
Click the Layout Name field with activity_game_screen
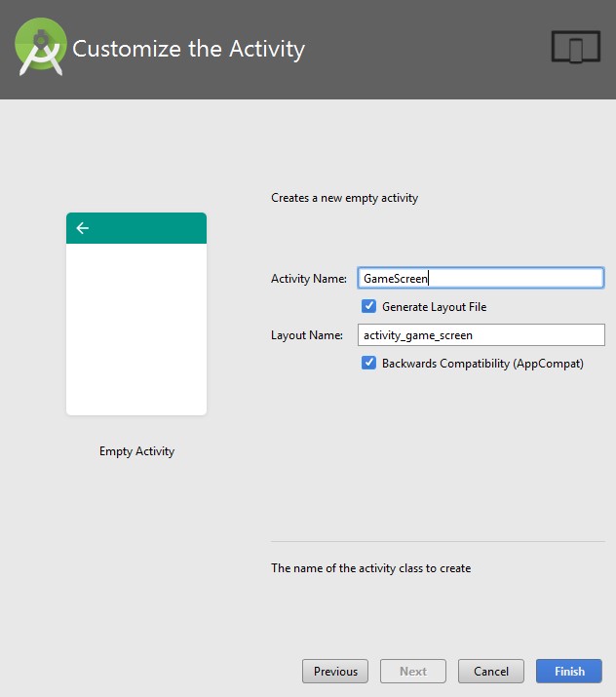point(481,335)
